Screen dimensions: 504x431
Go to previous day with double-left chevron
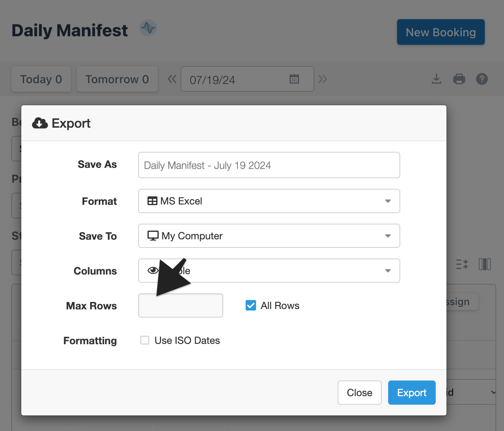(172, 79)
